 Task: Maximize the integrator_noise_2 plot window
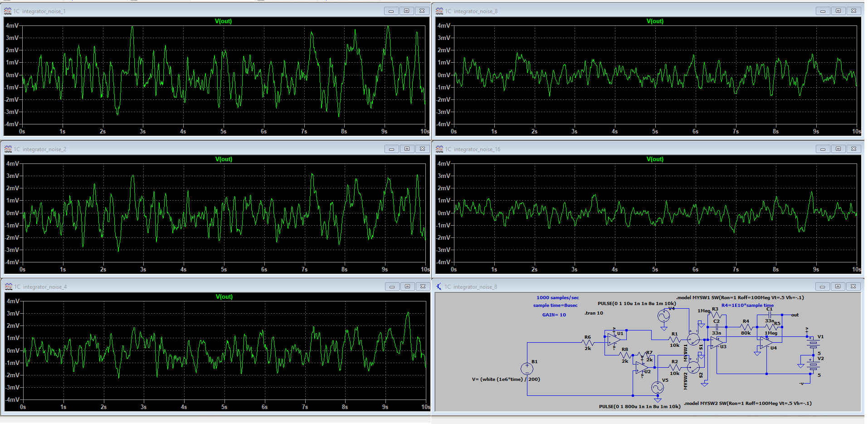pos(407,149)
